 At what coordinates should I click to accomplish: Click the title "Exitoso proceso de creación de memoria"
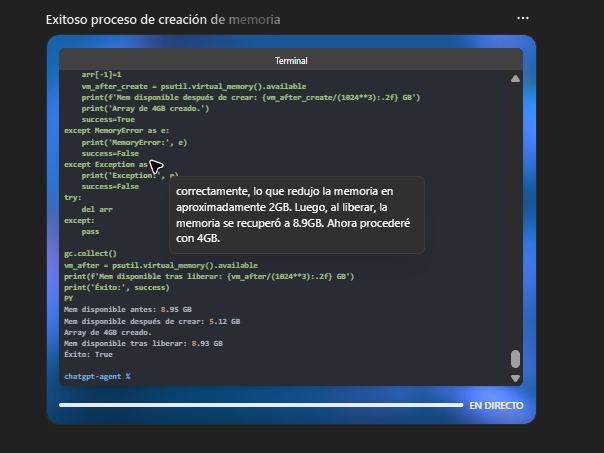click(163, 19)
